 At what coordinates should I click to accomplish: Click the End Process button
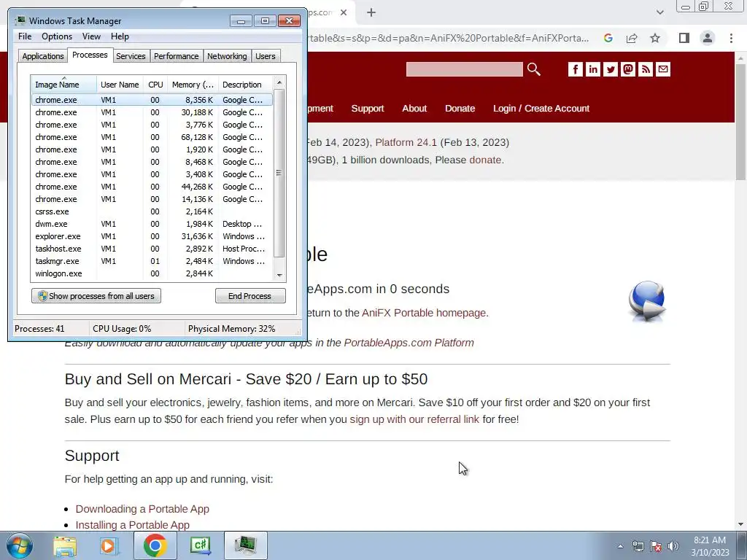[x=250, y=296]
